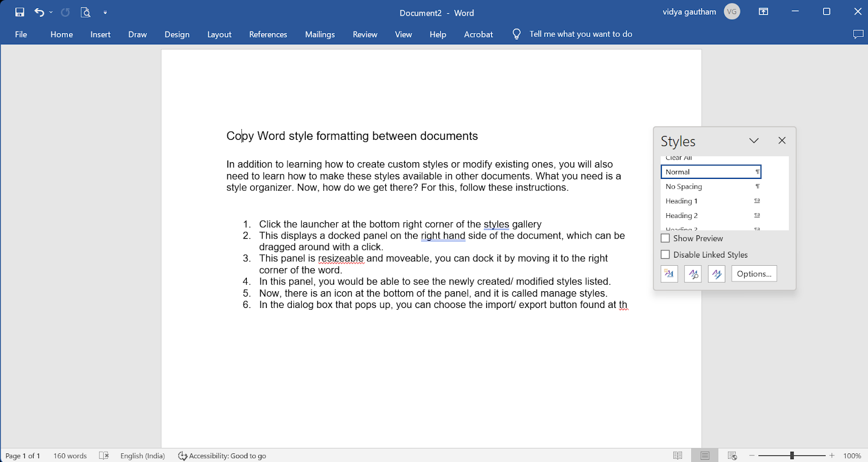The height and width of the screenshot is (462, 868).
Task: Click the underlined word 'styles' in step 1
Action: [x=496, y=224]
